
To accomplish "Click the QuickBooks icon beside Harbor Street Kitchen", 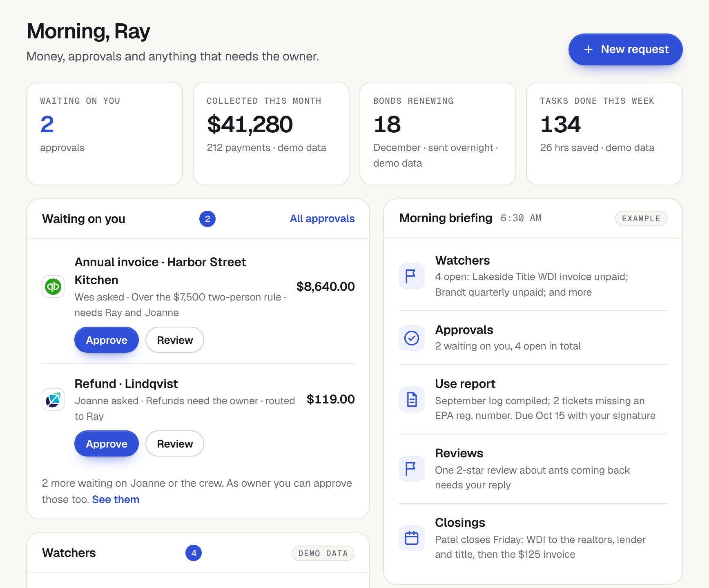I will [x=53, y=287].
